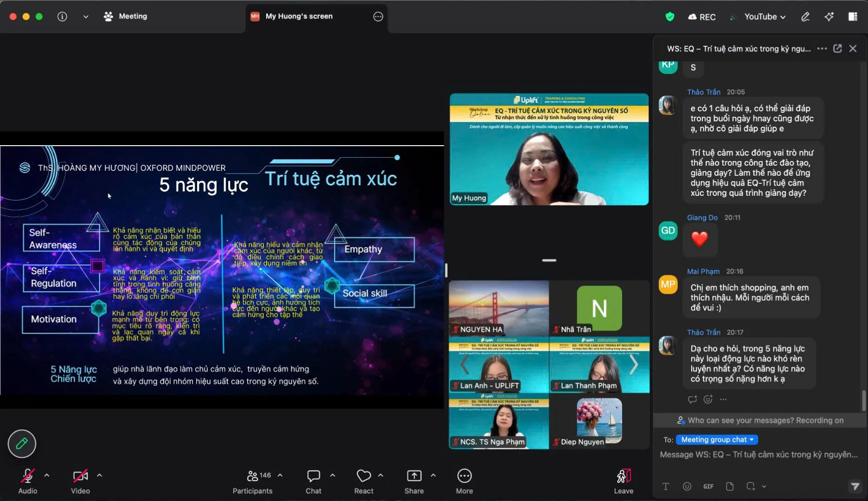Open the Participants list
Image resolution: width=868 pixels, height=501 pixels.
[252, 481]
